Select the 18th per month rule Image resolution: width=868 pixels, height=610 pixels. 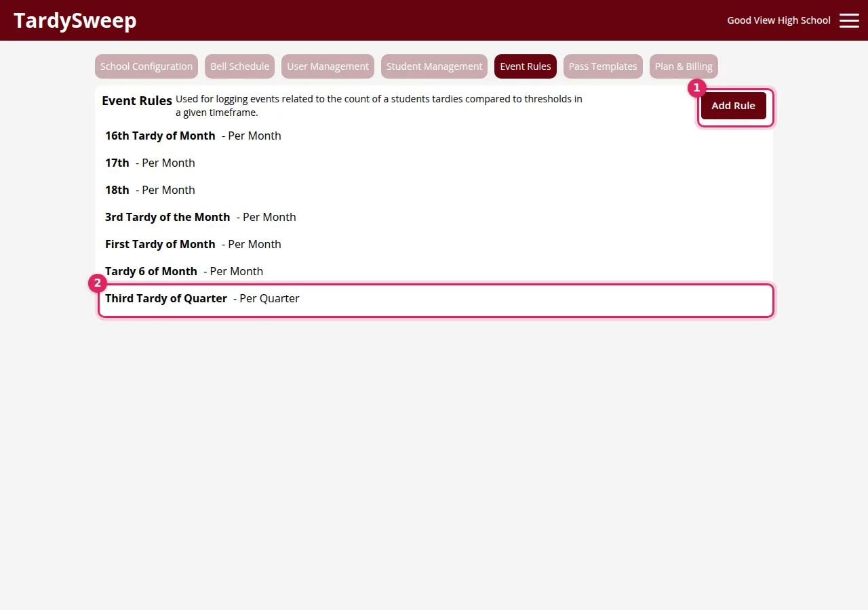[434, 190]
